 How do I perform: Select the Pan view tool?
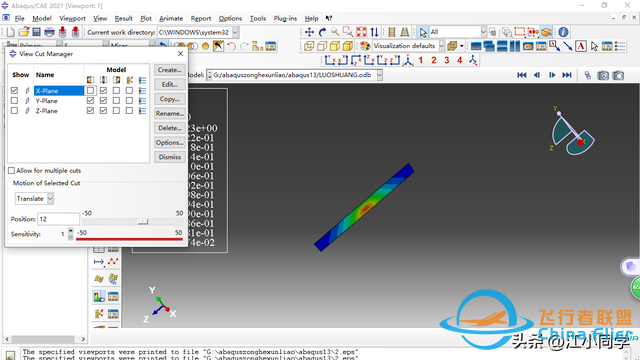(309, 32)
